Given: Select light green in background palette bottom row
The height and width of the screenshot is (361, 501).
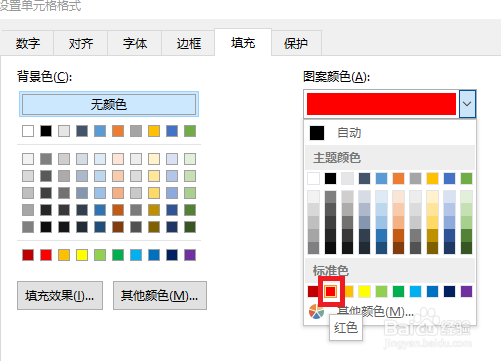Looking at the screenshot, I should tap(100, 255).
